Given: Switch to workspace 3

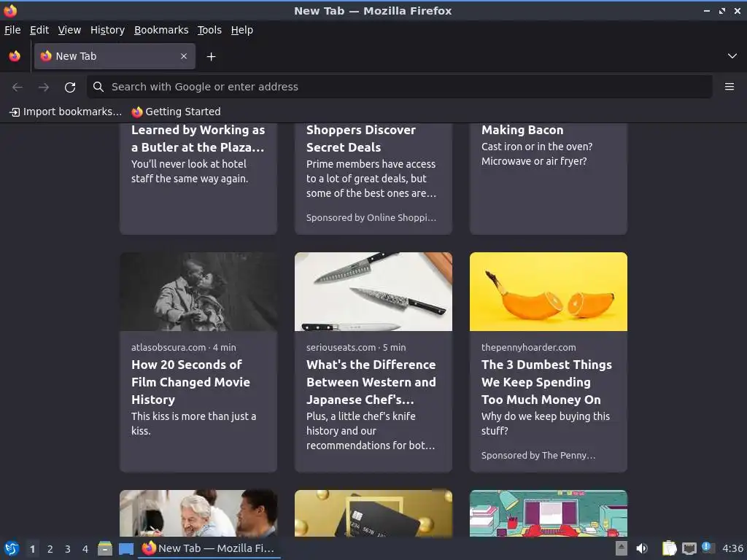Looking at the screenshot, I should pos(68,549).
